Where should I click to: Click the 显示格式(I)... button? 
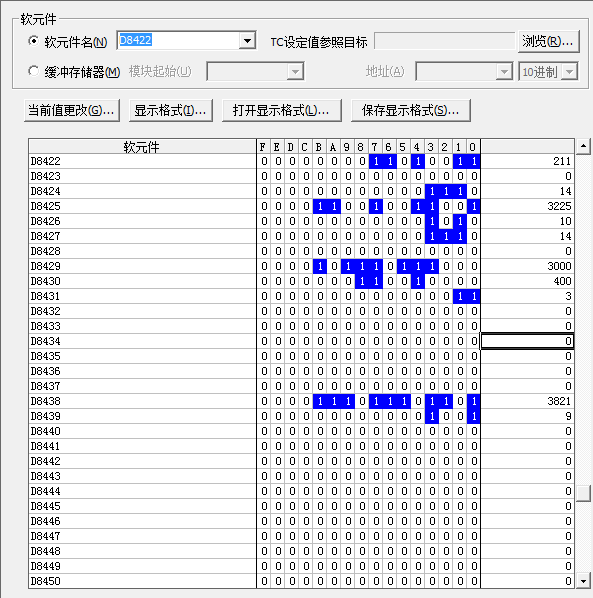(x=170, y=111)
